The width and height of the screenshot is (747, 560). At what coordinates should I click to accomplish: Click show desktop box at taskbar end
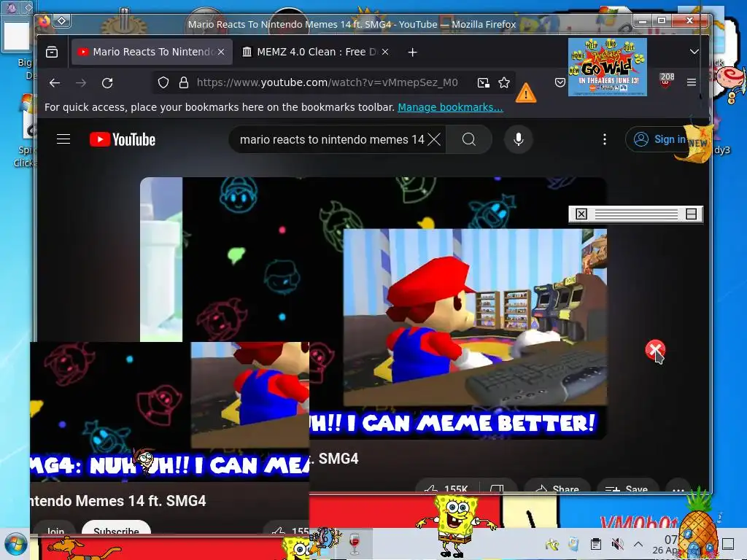coord(728,544)
